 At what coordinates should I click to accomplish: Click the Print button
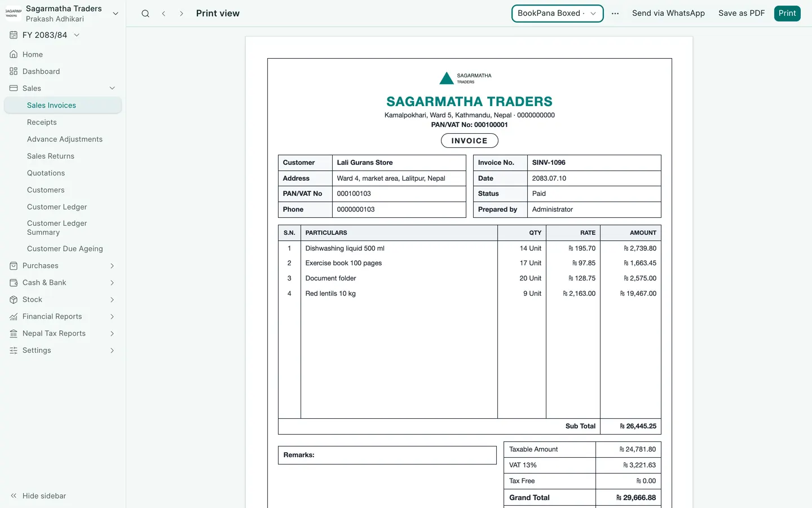point(787,13)
